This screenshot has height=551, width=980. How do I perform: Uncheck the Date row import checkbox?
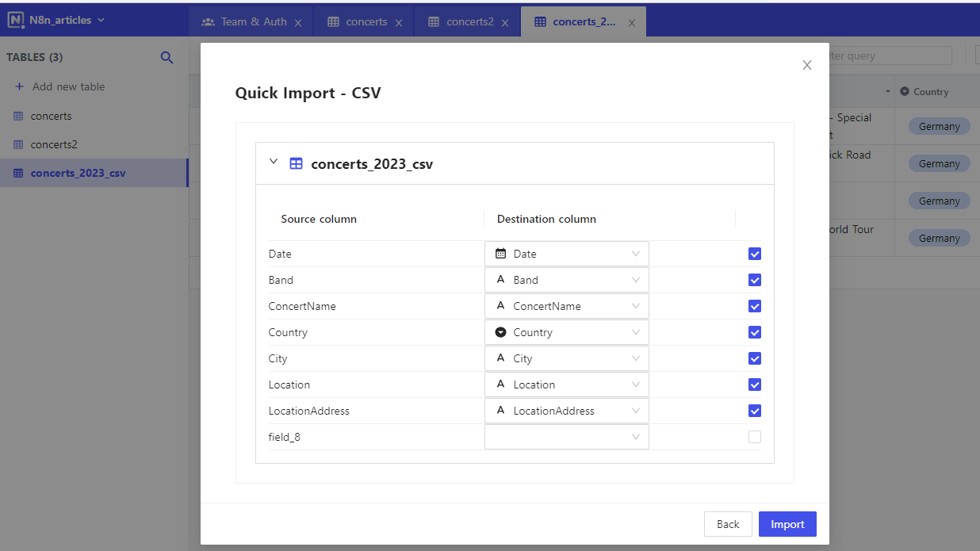pyautogui.click(x=754, y=253)
